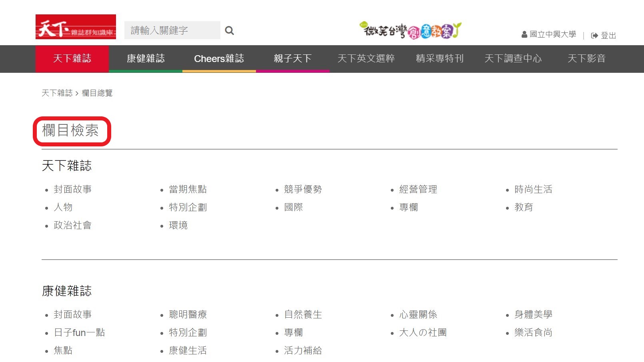Open the 身體美學 column link
The height and width of the screenshot is (362, 644).
[x=534, y=314]
